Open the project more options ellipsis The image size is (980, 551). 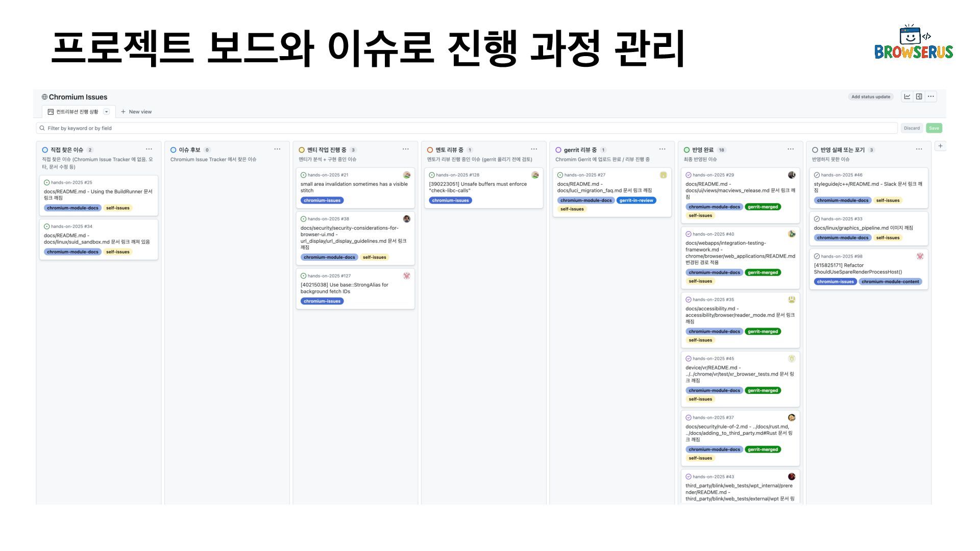tap(931, 96)
